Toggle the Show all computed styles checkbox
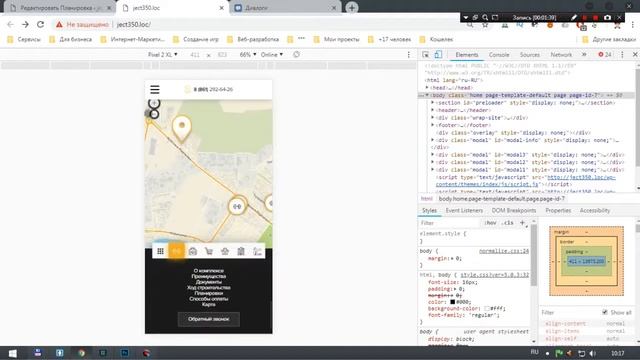Image resolution: width=640 pixels, height=360 pixels. 605,312
